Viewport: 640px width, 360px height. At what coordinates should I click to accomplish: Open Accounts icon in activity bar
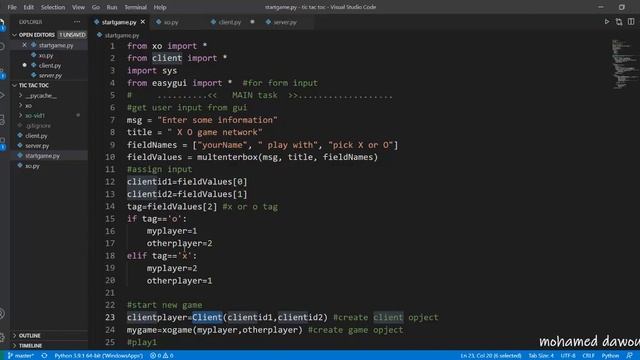point(2,313)
